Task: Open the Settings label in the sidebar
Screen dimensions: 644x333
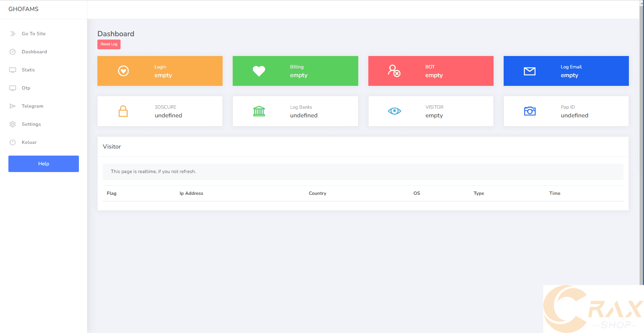Action: point(31,124)
